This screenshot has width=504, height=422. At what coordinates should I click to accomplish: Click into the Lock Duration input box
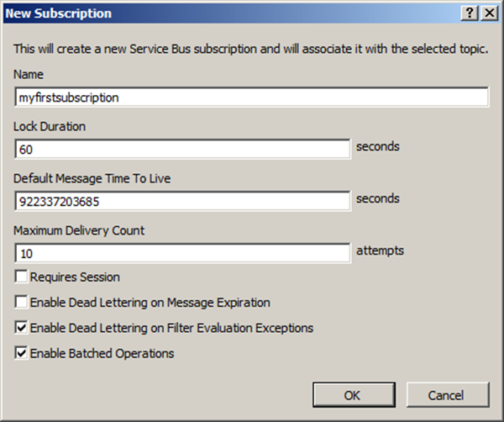tap(182, 149)
